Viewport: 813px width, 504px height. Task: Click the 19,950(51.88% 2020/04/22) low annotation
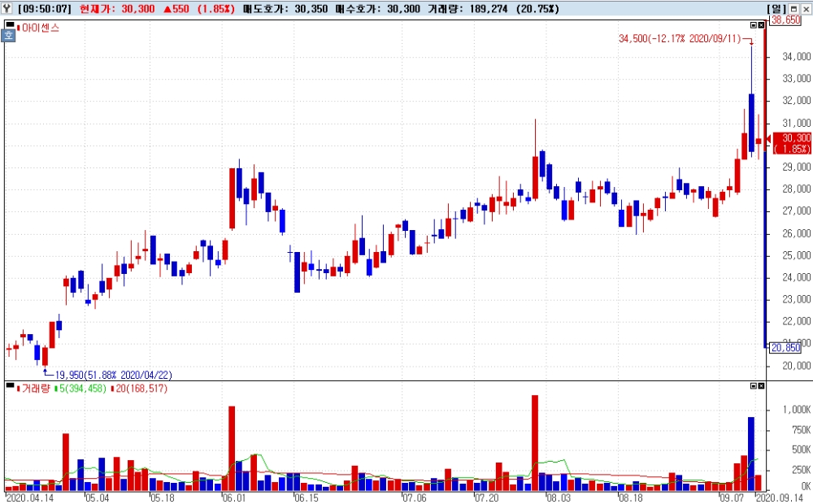tap(114, 375)
